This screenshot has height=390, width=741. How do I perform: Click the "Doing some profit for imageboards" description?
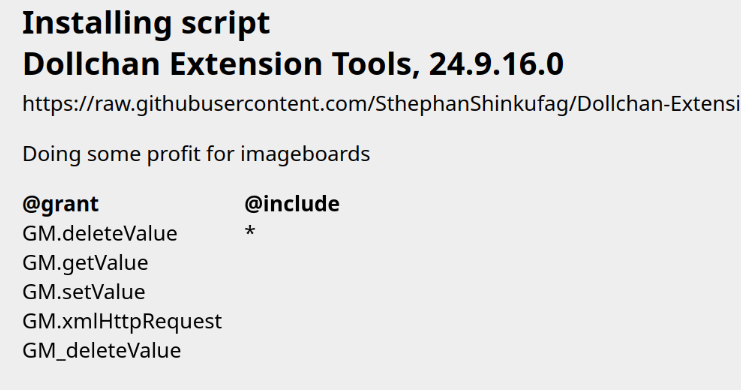click(x=196, y=155)
